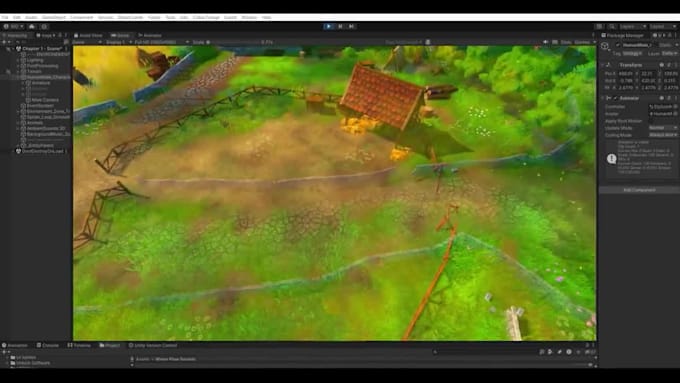Image resolution: width=680 pixels, height=383 pixels.
Task: Open the File menu
Action: click(4, 17)
